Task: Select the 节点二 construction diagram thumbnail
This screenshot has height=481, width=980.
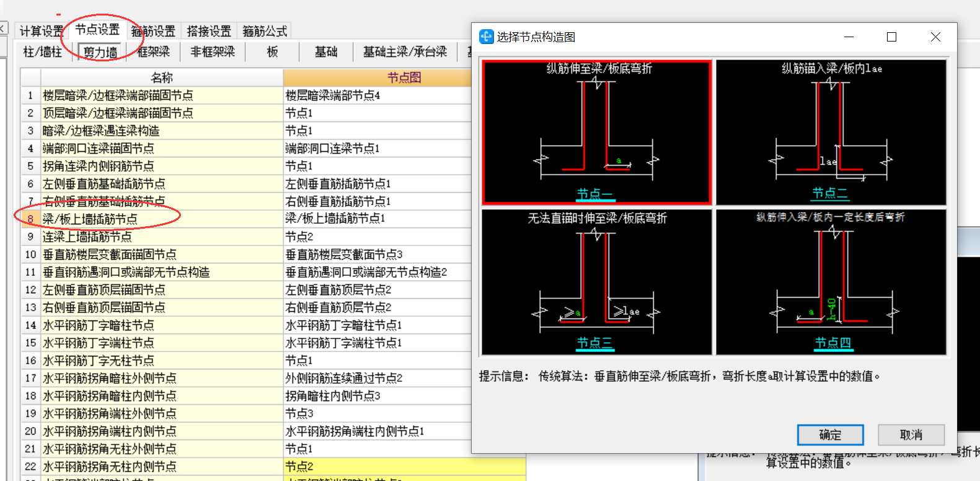Action: [x=831, y=132]
